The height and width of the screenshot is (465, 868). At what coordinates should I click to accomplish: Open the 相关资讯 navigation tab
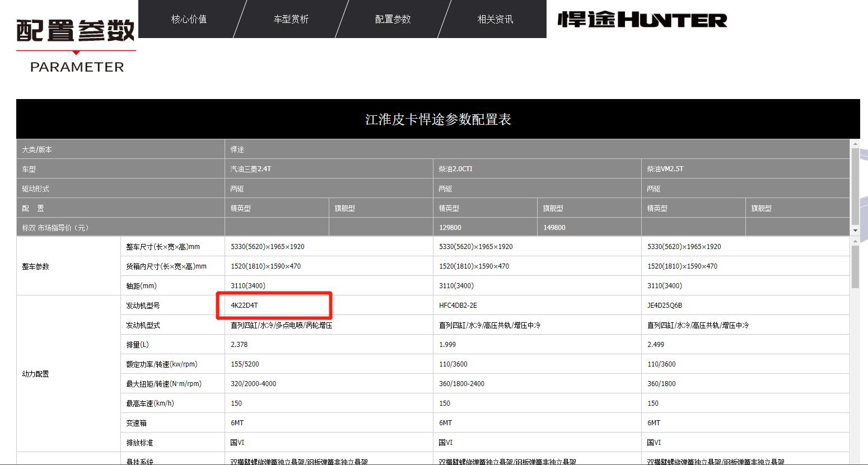pyautogui.click(x=494, y=18)
